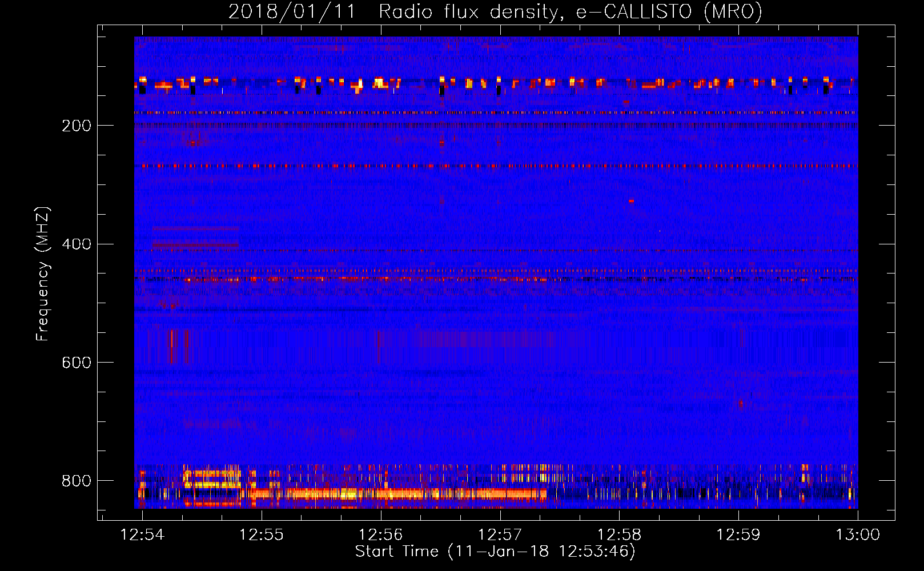Image resolution: width=924 pixels, height=571 pixels.
Task: Click the 600 frequency tick label
Action: point(77,363)
